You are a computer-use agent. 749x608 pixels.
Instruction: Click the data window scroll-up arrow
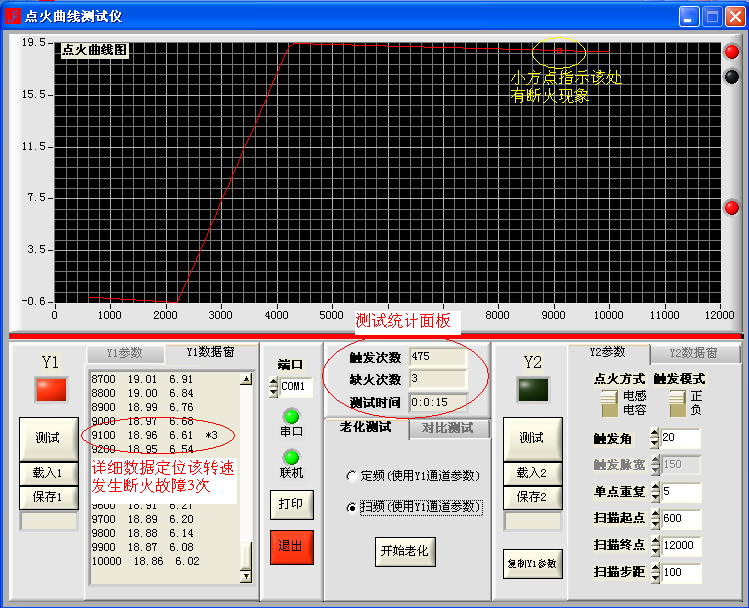click(246, 379)
